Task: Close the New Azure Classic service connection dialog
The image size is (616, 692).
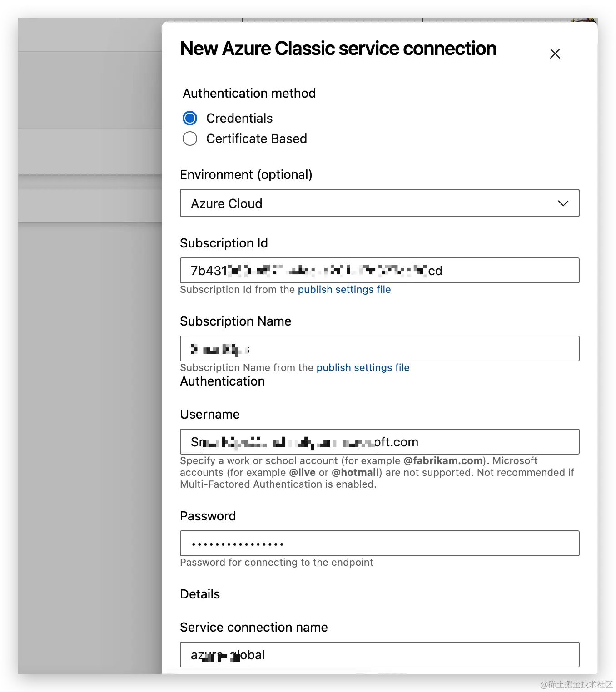Action: pyautogui.click(x=555, y=54)
